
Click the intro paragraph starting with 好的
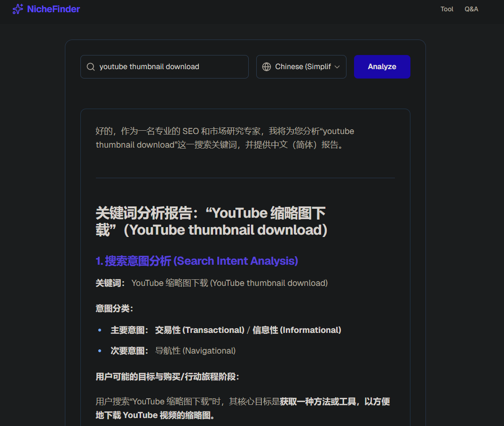[x=225, y=138]
